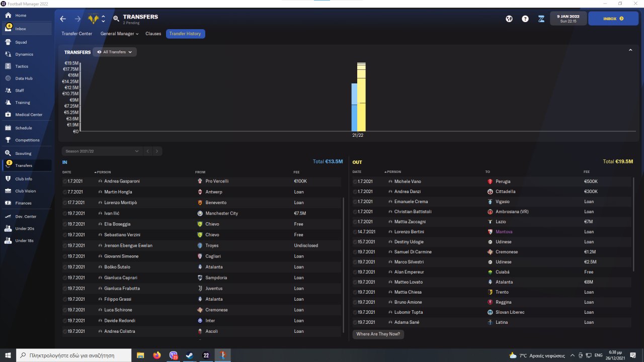Image resolution: width=644 pixels, height=362 pixels.
Task: Click the yellow INBOX continue button
Action: (613, 19)
